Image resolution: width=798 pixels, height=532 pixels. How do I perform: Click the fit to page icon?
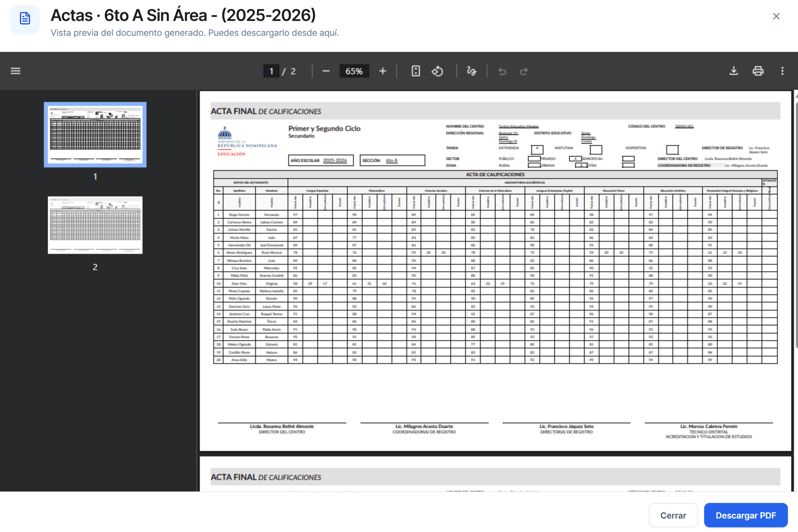pyautogui.click(x=415, y=71)
